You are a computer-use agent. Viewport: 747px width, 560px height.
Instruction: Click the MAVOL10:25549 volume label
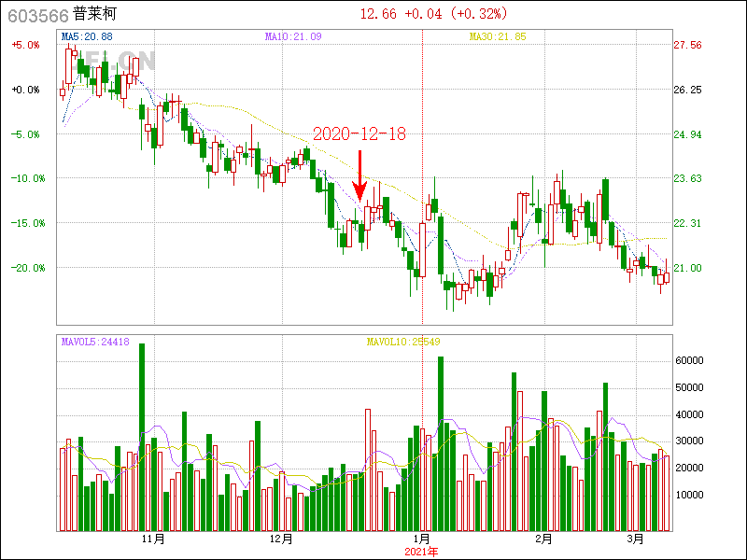point(403,342)
